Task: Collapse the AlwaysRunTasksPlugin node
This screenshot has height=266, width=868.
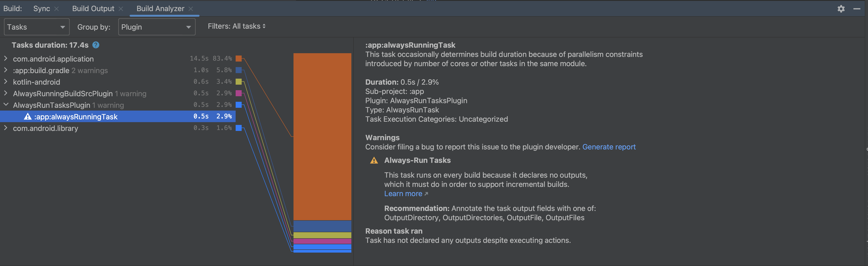Action: [x=6, y=105]
